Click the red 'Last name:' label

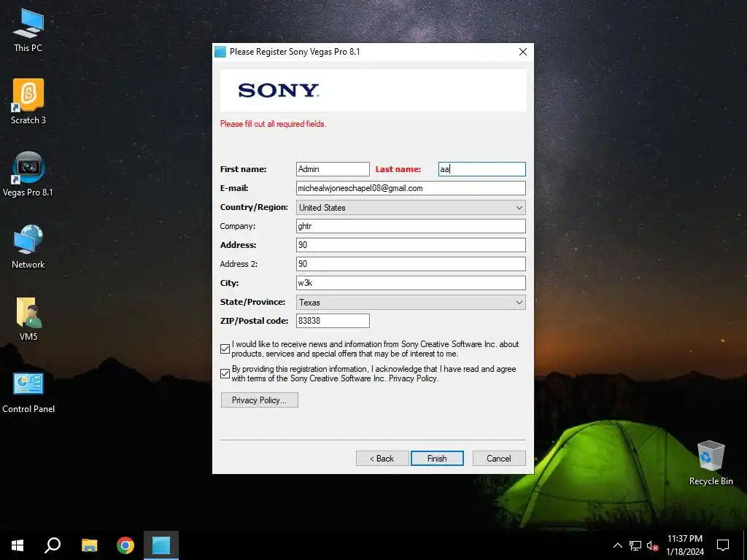click(x=398, y=169)
